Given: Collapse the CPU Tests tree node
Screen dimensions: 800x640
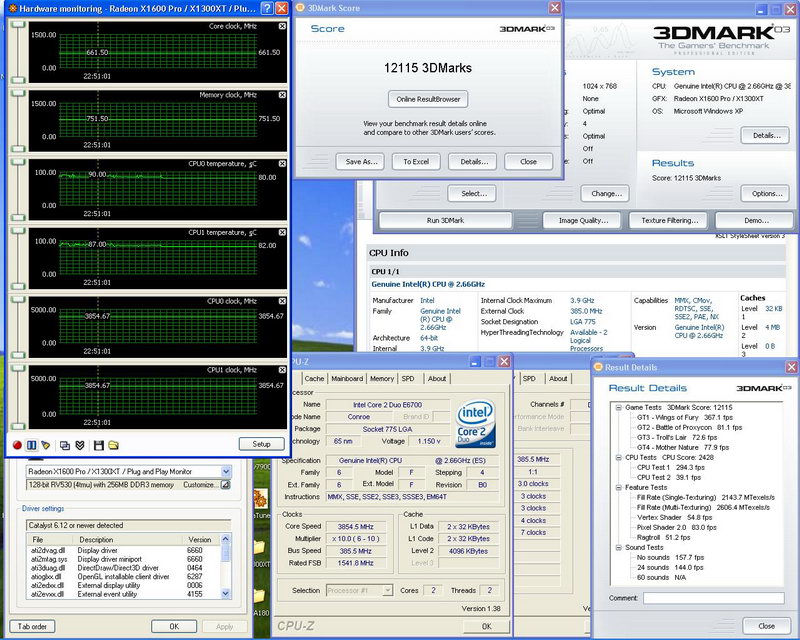Looking at the screenshot, I should click(618, 457).
